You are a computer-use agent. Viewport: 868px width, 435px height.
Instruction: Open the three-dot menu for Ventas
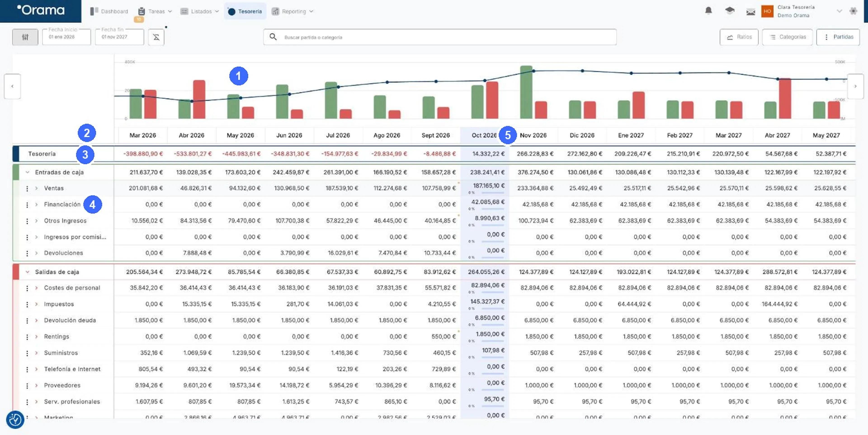tap(27, 189)
